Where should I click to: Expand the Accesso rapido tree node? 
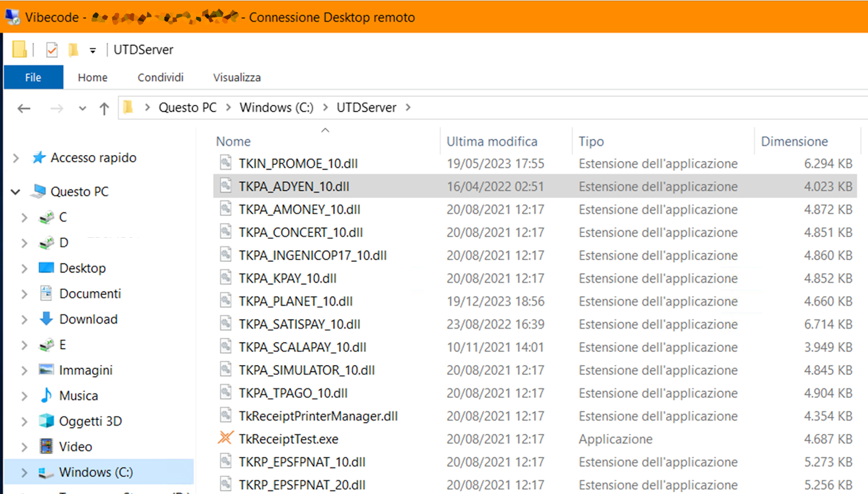point(16,158)
